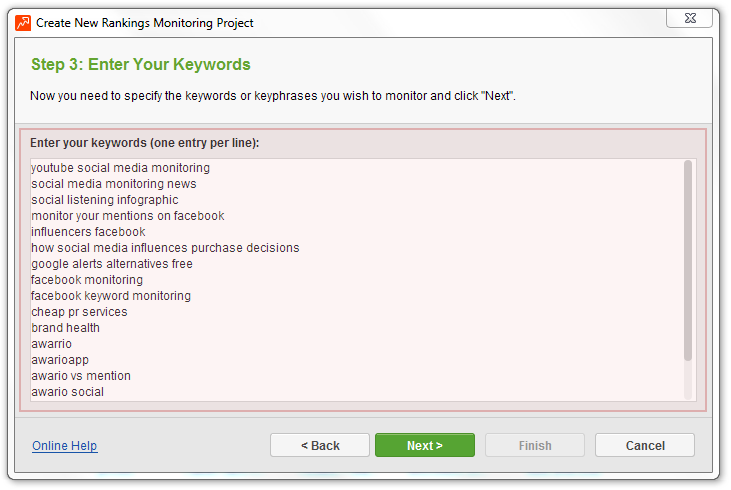
Task: Return to previous step with Back
Action: [320, 445]
